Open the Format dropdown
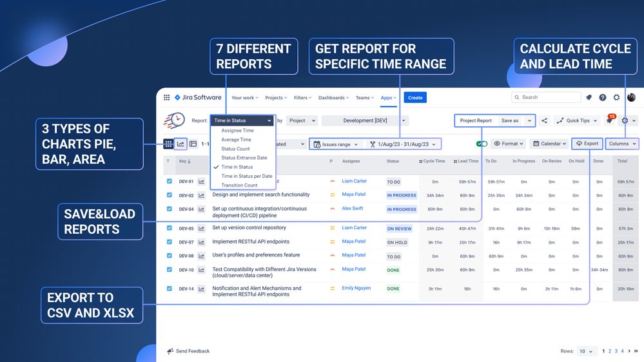This screenshot has width=644, height=362. (x=509, y=144)
